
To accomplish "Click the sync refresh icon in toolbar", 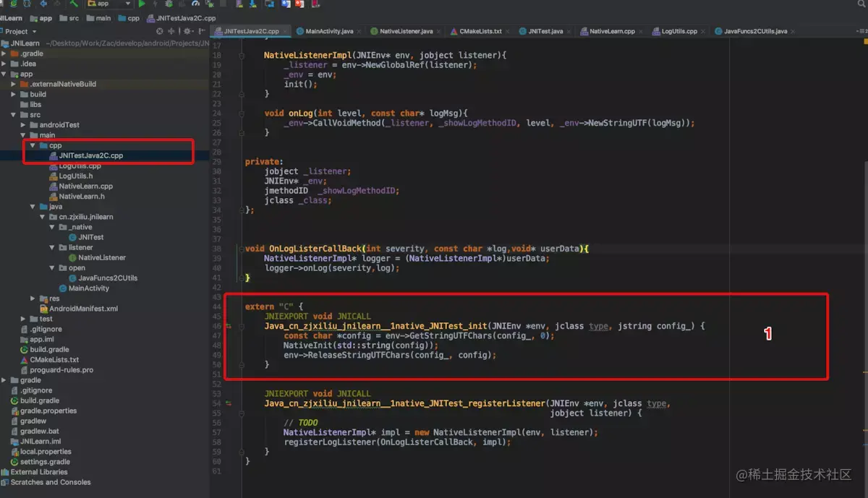I will [27, 4].
